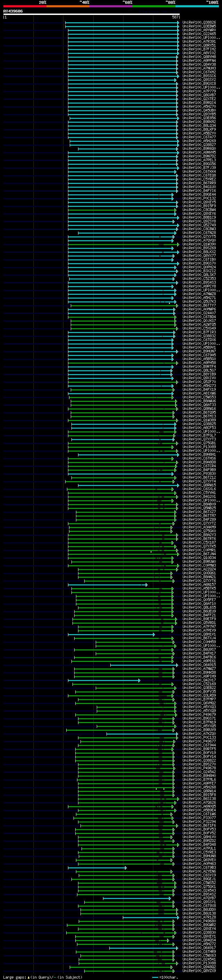222x980 pixels.
Task: Click UniRef100_P93830 label
Action: [199, 473]
